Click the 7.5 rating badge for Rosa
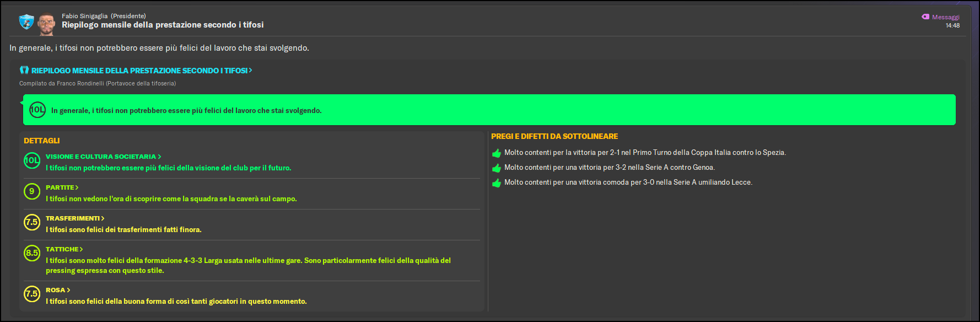This screenshot has width=980, height=322. [x=32, y=294]
